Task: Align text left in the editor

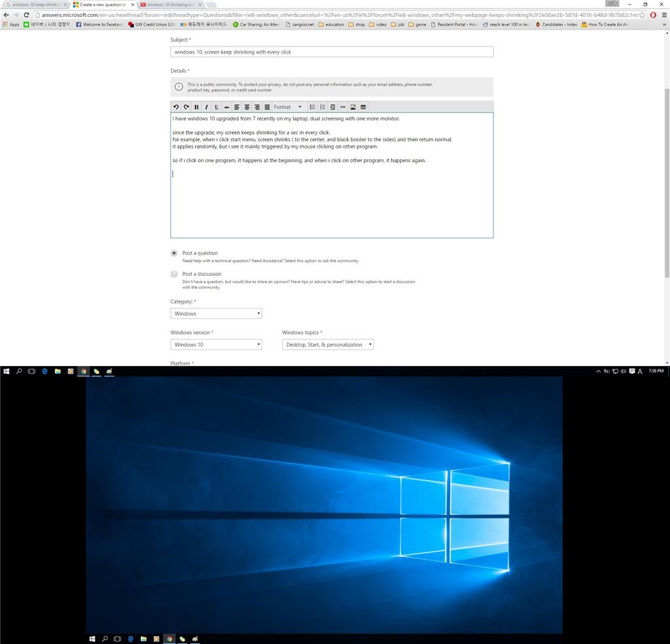Action: [x=237, y=107]
